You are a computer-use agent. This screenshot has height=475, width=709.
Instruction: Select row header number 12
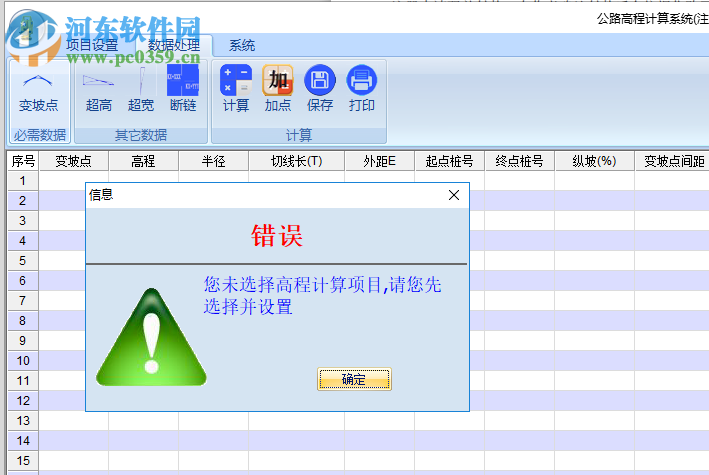pos(23,400)
